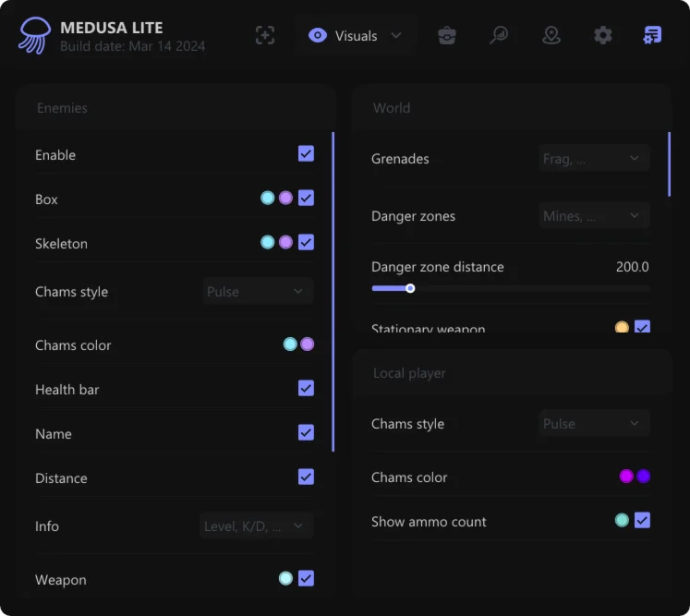This screenshot has width=690, height=616.
Task: Pick the Stationary weapon orange swatch
Action: (622, 327)
